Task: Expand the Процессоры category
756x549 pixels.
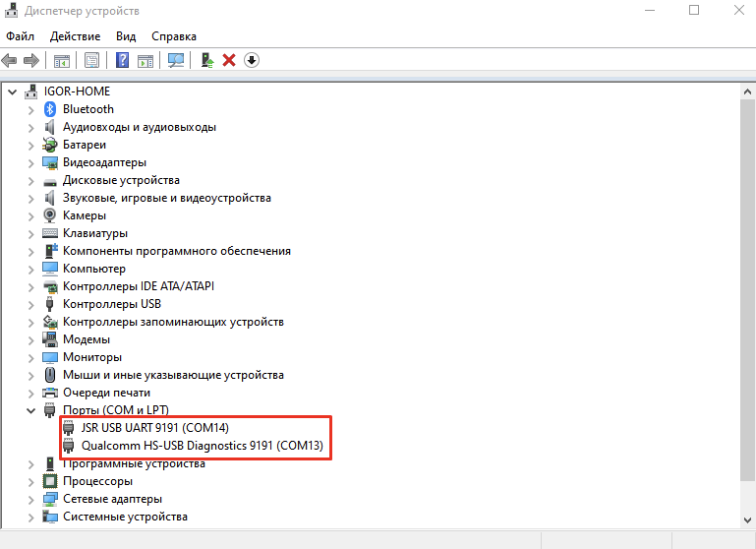Action: pos(30,482)
